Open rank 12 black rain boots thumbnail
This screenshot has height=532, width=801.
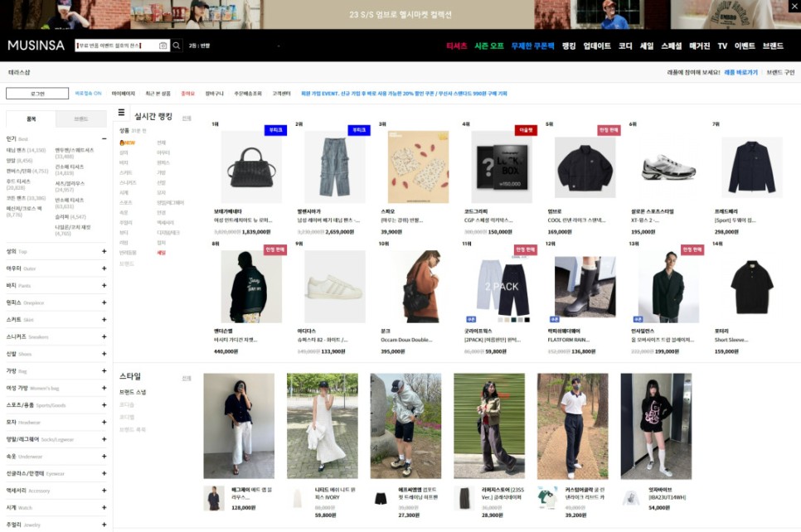click(x=585, y=287)
